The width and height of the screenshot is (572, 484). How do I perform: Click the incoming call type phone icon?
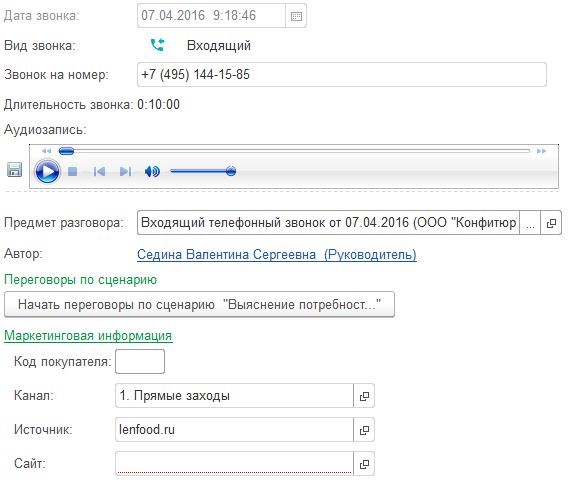click(x=157, y=45)
